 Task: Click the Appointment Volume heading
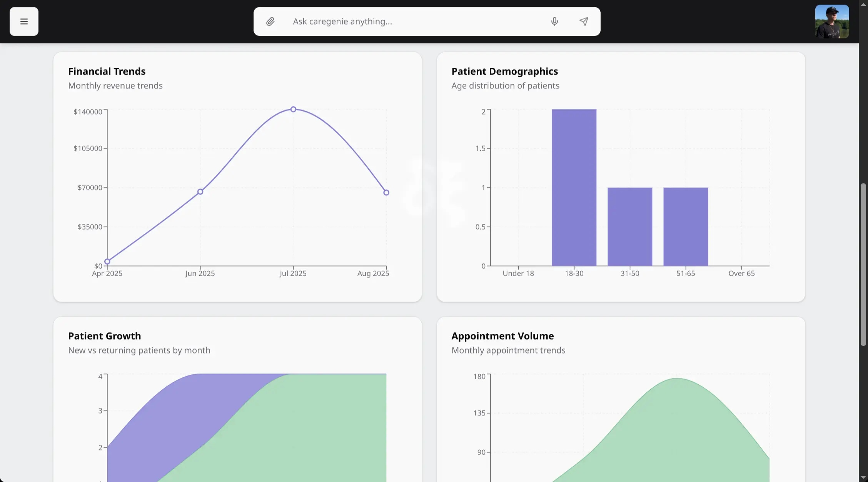pos(502,336)
